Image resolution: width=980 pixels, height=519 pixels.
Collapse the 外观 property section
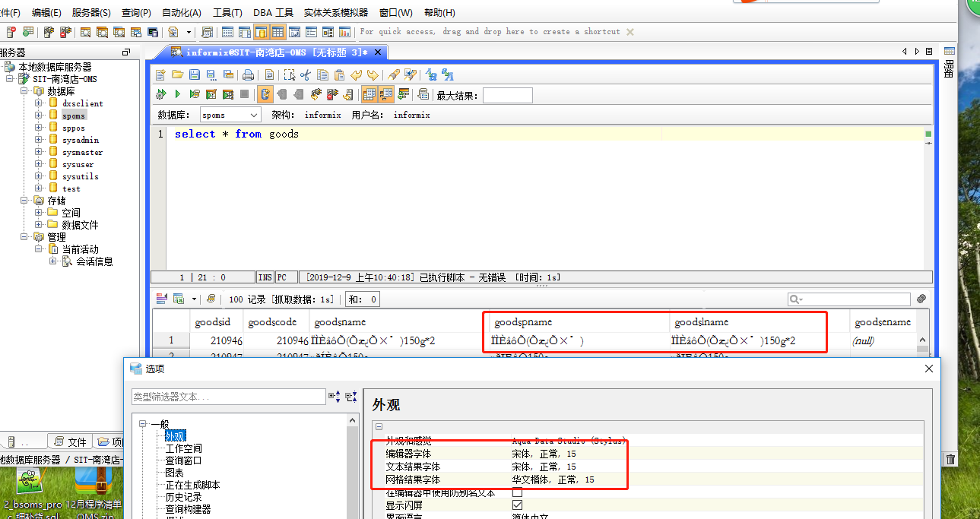click(379, 427)
